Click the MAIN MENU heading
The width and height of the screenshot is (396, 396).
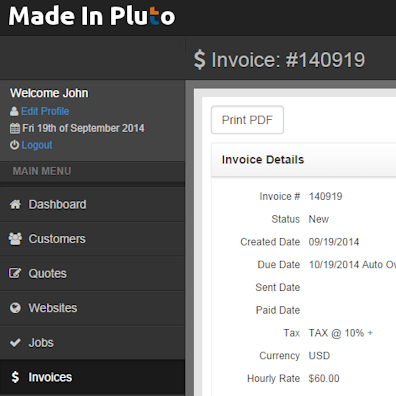coord(42,171)
